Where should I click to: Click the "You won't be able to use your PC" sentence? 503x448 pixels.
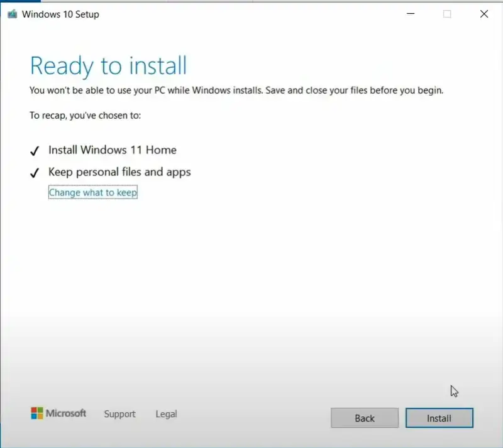point(236,90)
